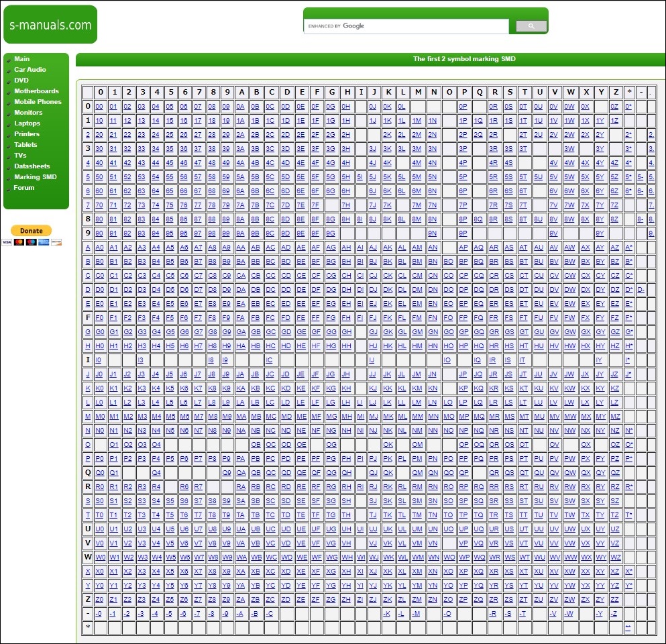Click the -0 marking code link
Screen dimensions: 666x644
point(99,613)
